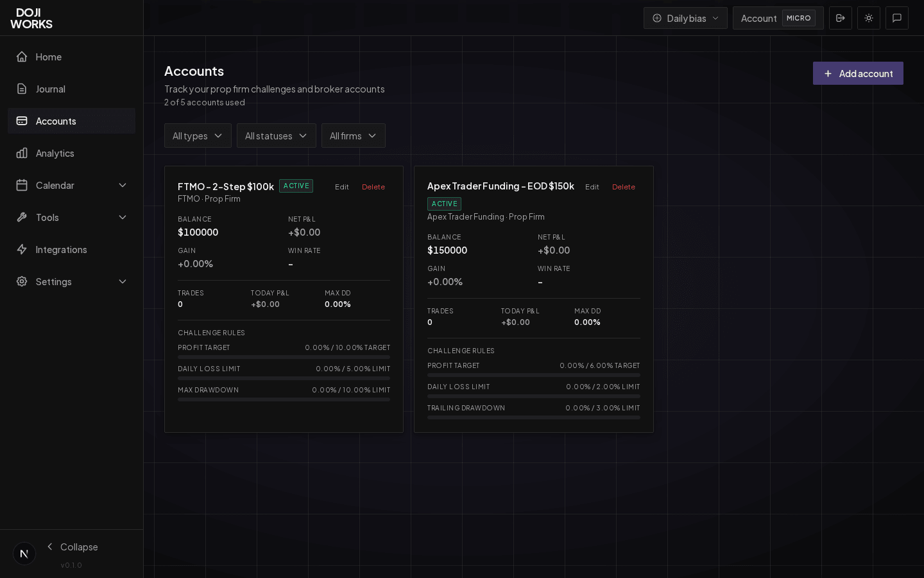The height and width of the screenshot is (578, 924).
Task: Open the All types filter dropdown
Action: [198, 136]
